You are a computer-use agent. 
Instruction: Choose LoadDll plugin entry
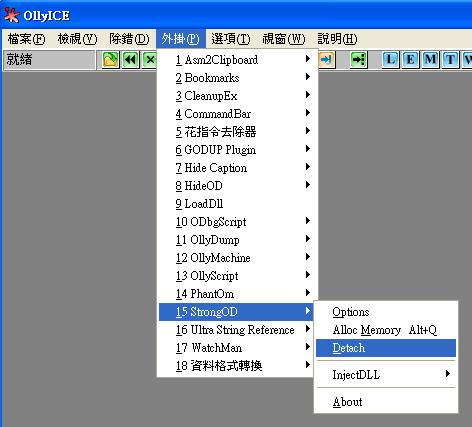click(236, 204)
